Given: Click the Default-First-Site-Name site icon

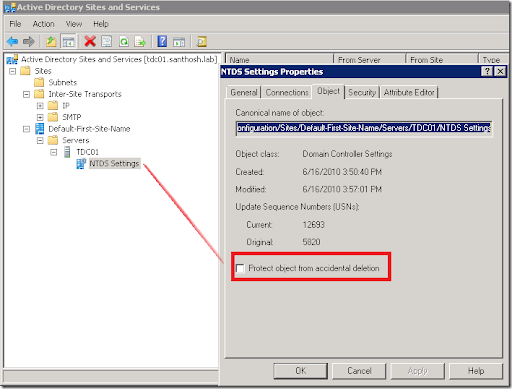Looking at the screenshot, I should (x=39, y=129).
